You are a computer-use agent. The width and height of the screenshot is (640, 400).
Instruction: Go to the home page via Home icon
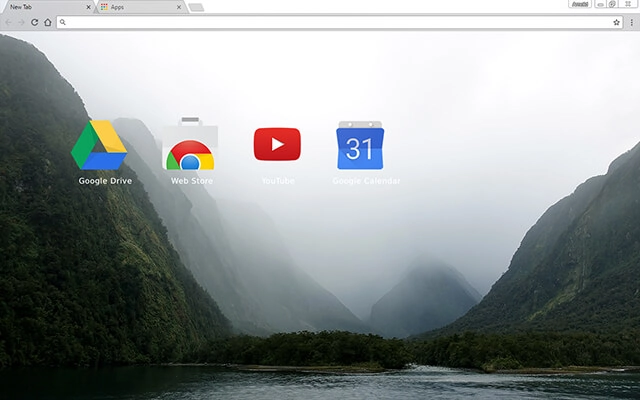pyautogui.click(x=48, y=22)
